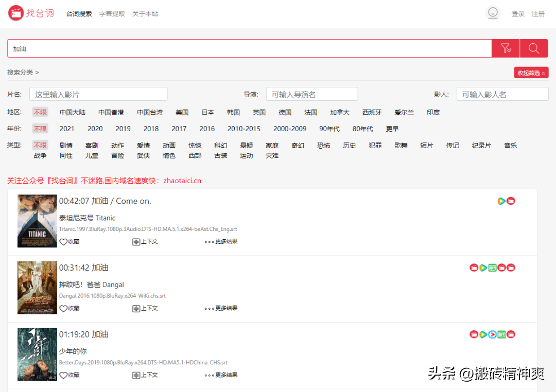This screenshot has width=556, height=392.
Task: Open 关于本站 nav tab
Action: (145, 14)
